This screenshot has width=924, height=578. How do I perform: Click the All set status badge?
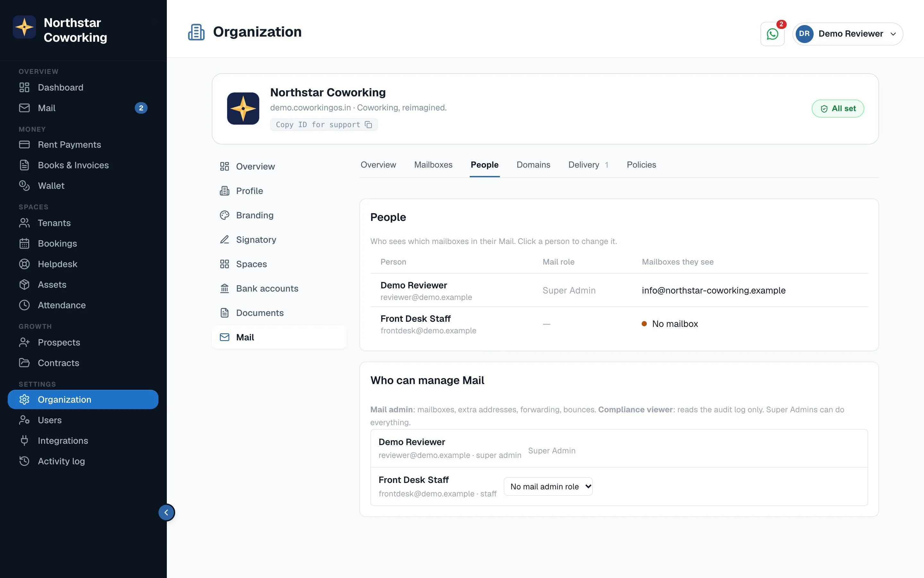(838, 109)
